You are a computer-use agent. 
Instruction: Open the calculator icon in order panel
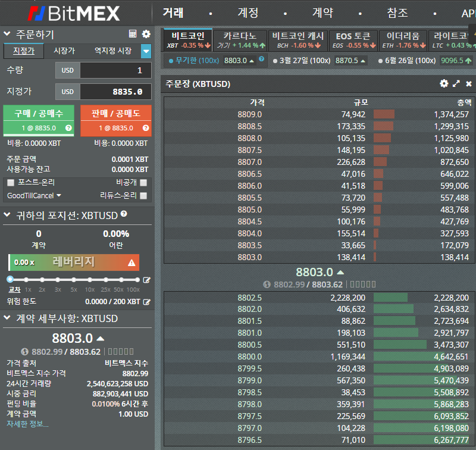pyautogui.click(x=133, y=34)
